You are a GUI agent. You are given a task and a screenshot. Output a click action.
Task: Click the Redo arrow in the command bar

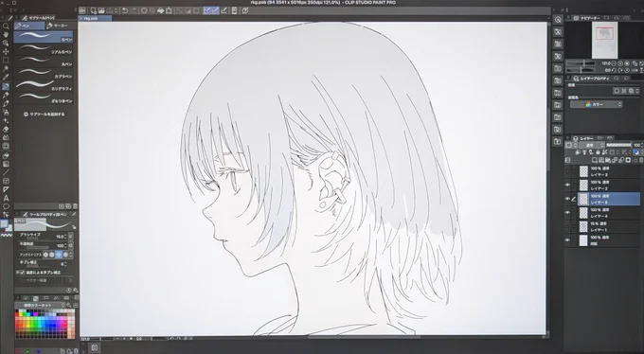[134, 10]
